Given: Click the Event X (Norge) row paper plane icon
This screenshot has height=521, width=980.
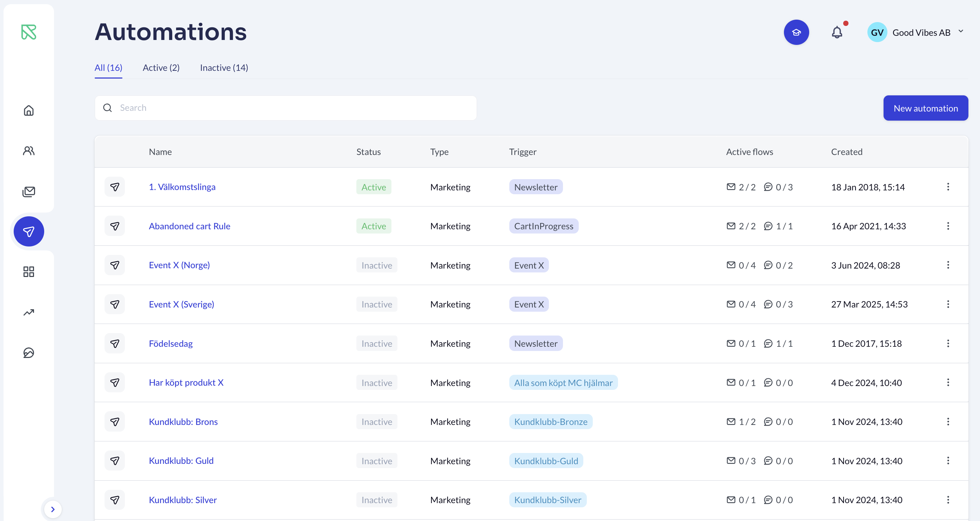Looking at the screenshot, I should pos(114,265).
